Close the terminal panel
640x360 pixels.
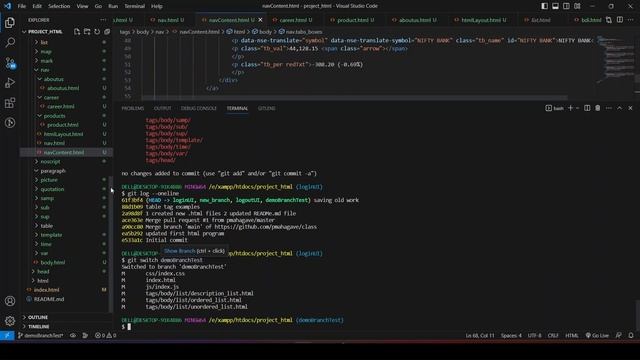click(630, 108)
